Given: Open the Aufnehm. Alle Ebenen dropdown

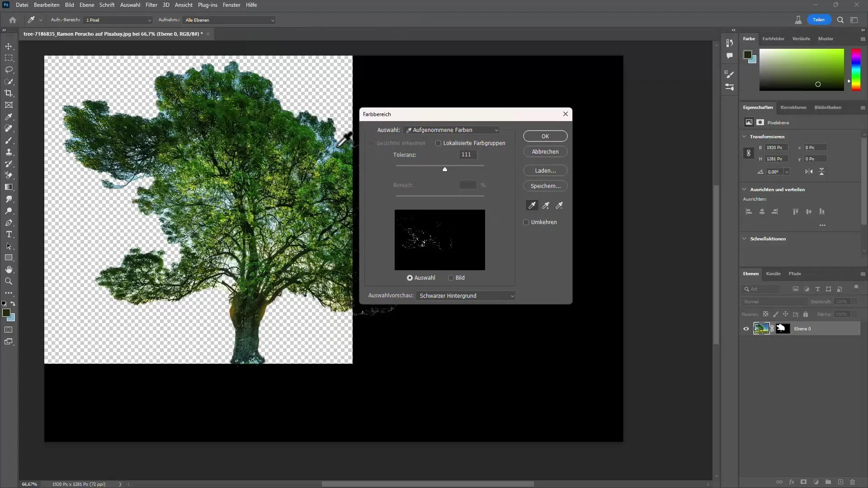Looking at the screenshot, I should coord(229,20).
